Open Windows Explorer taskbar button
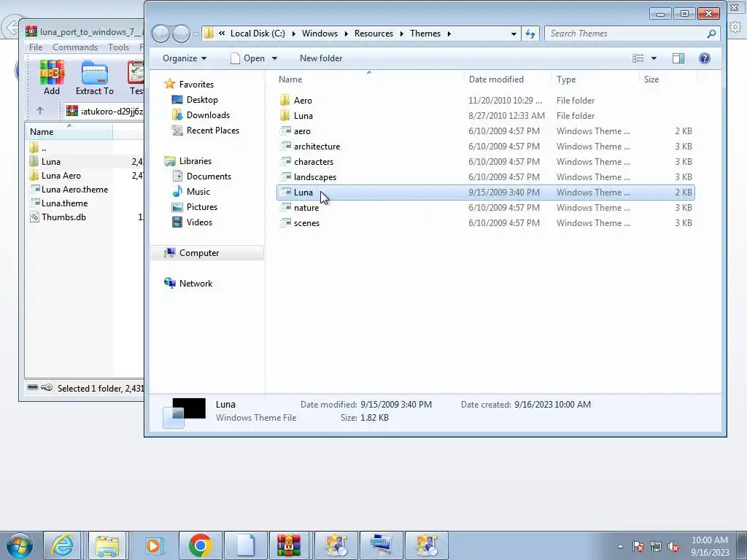Image resolution: width=747 pixels, height=560 pixels. point(107,545)
